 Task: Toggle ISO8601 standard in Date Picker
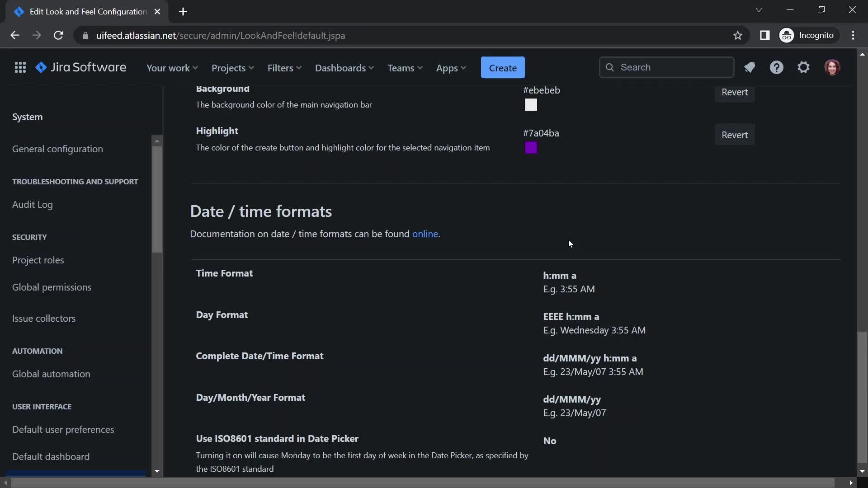[x=549, y=441]
